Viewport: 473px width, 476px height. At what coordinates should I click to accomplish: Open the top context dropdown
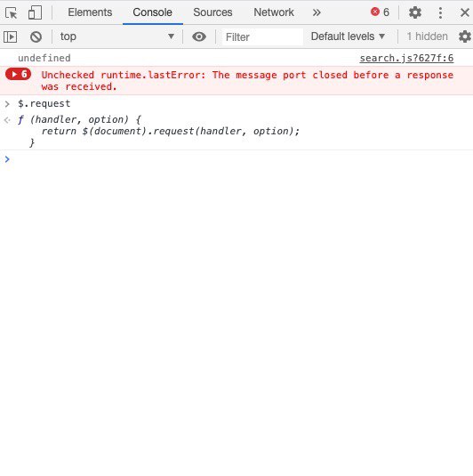click(x=116, y=36)
